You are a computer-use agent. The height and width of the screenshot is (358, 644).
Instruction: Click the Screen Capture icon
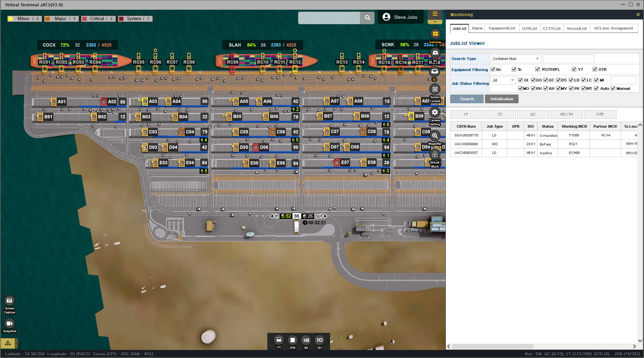click(9, 301)
